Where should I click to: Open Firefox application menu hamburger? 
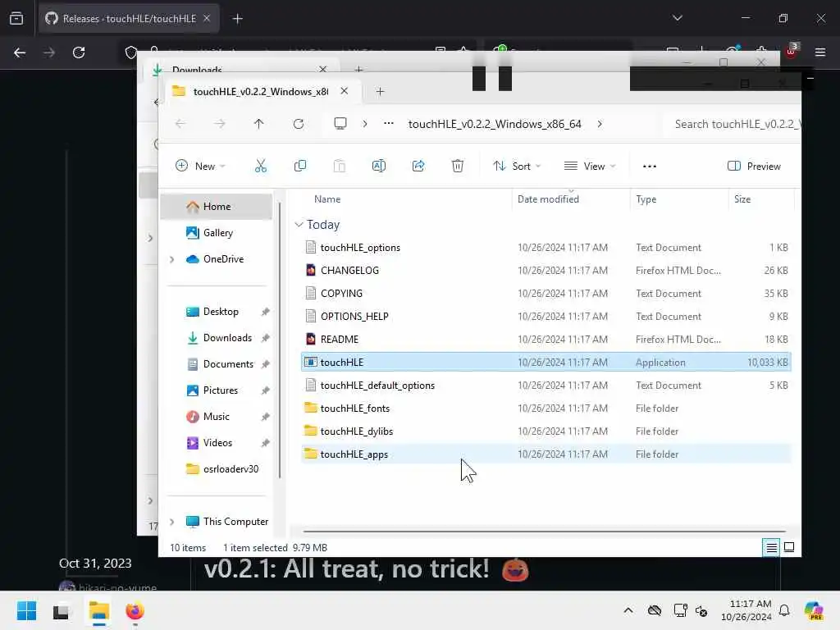point(820,52)
